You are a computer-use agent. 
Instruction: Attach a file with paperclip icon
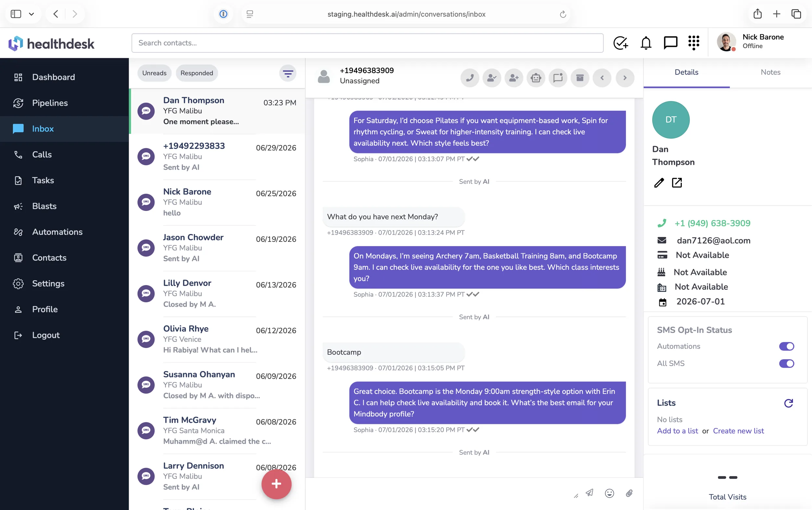[x=629, y=493]
